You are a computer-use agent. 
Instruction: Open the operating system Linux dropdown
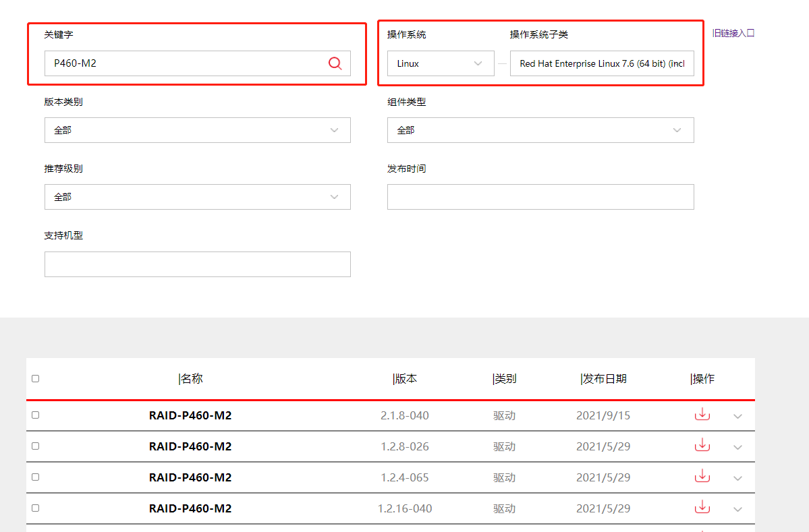[440, 63]
